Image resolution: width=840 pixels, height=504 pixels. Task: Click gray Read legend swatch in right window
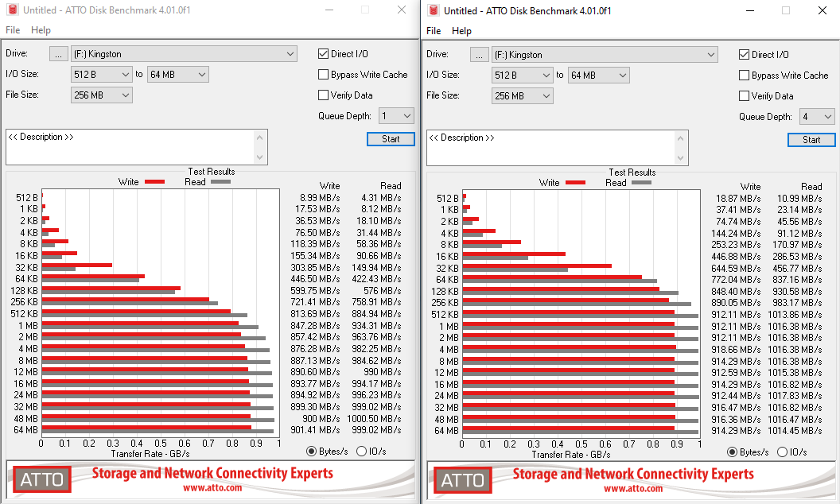point(642,183)
